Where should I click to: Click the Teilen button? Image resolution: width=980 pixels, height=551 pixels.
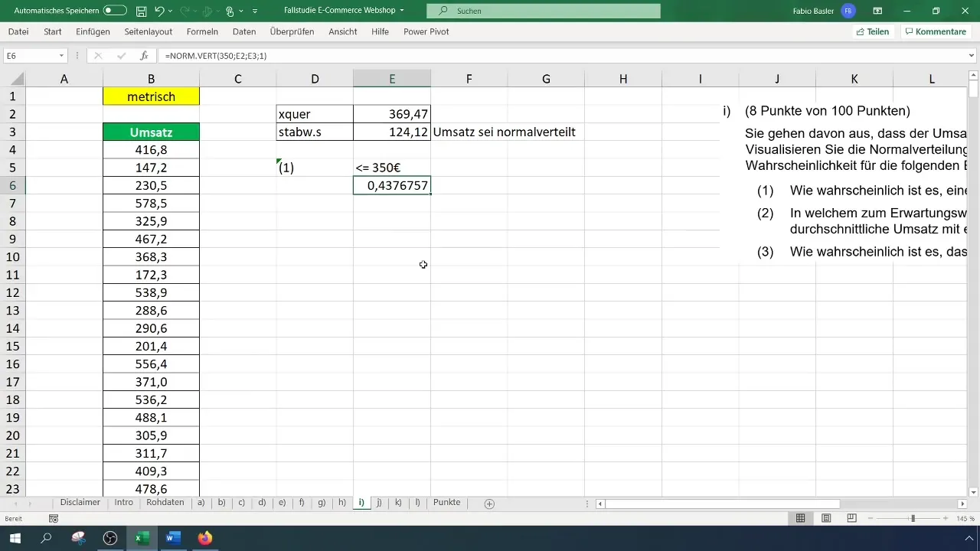[873, 31]
